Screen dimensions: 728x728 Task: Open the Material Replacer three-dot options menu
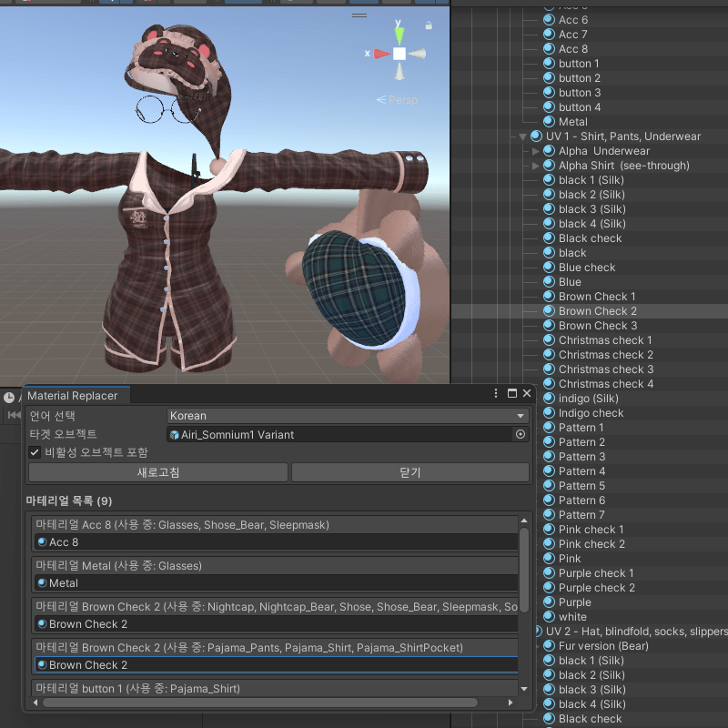[496, 393]
